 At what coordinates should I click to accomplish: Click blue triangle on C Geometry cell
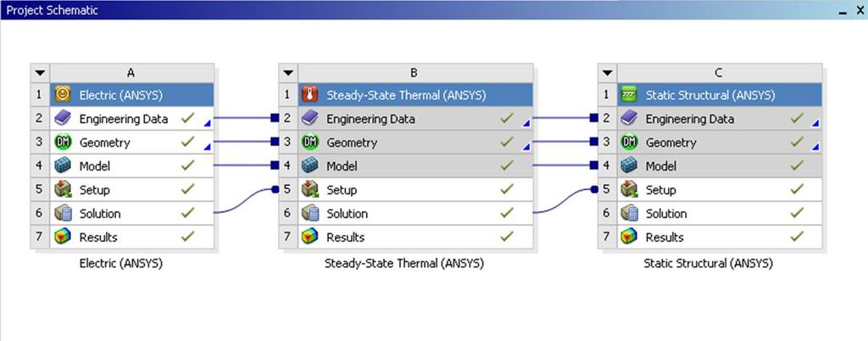(x=815, y=148)
